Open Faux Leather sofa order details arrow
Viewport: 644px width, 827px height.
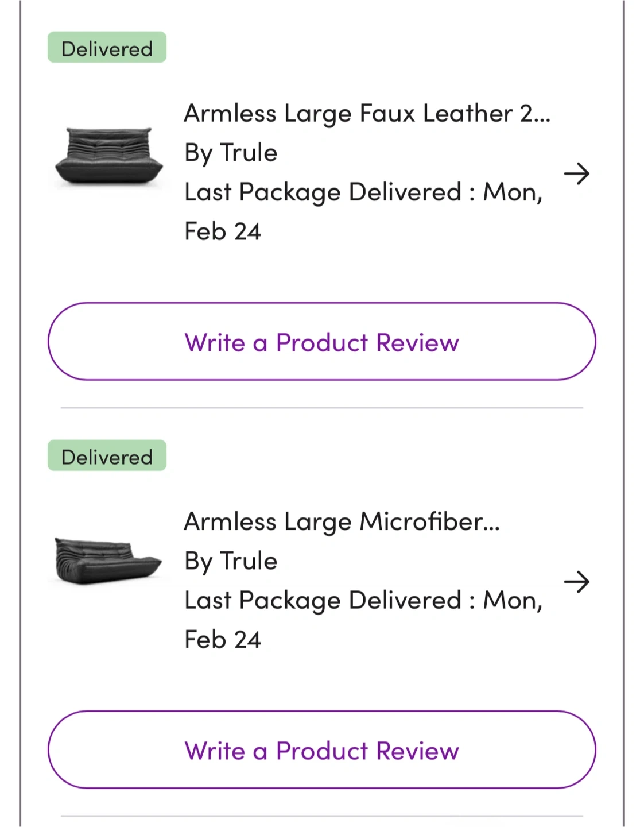click(576, 173)
